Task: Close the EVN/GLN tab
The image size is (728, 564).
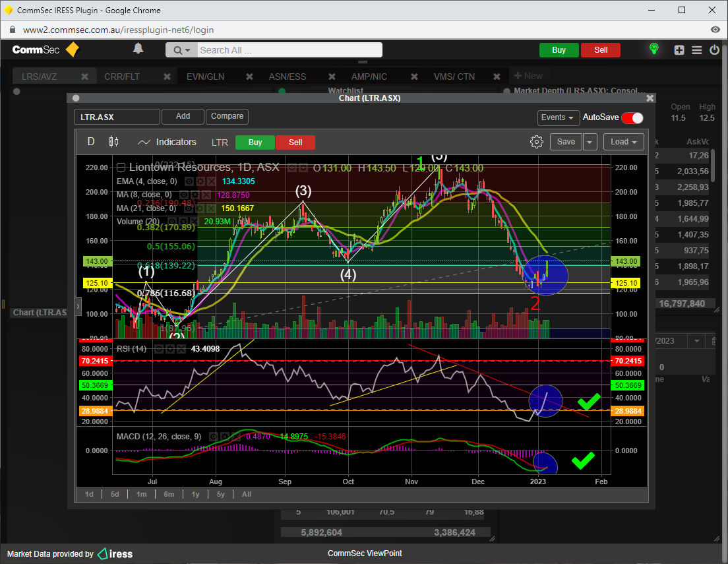Action: point(249,77)
